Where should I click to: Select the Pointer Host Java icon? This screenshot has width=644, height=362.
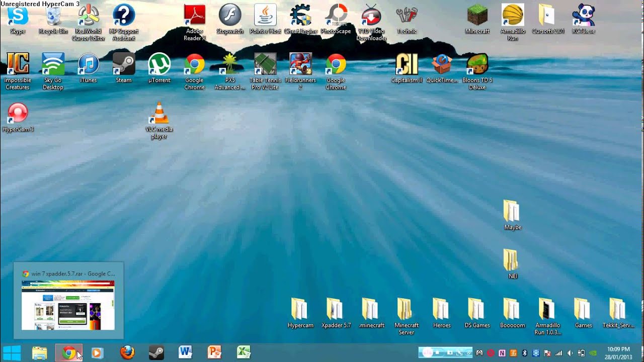pyautogui.click(x=265, y=19)
